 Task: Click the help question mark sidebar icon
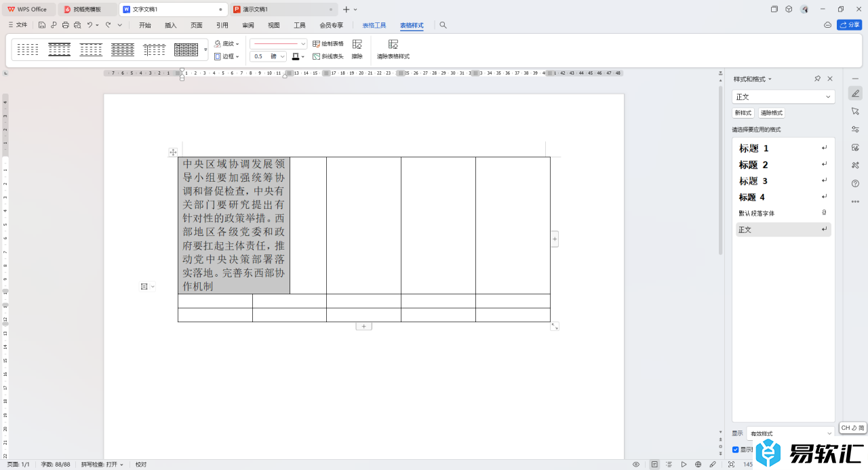(855, 183)
